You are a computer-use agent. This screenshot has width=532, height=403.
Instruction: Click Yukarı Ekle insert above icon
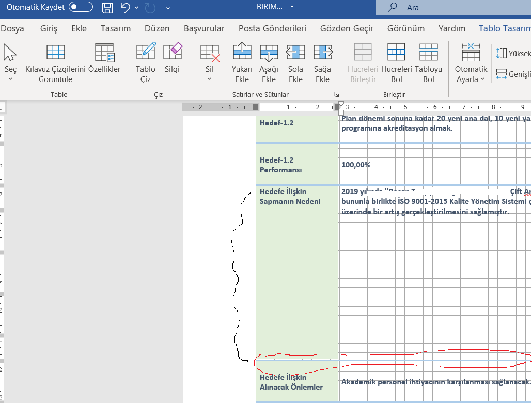point(242,52)
